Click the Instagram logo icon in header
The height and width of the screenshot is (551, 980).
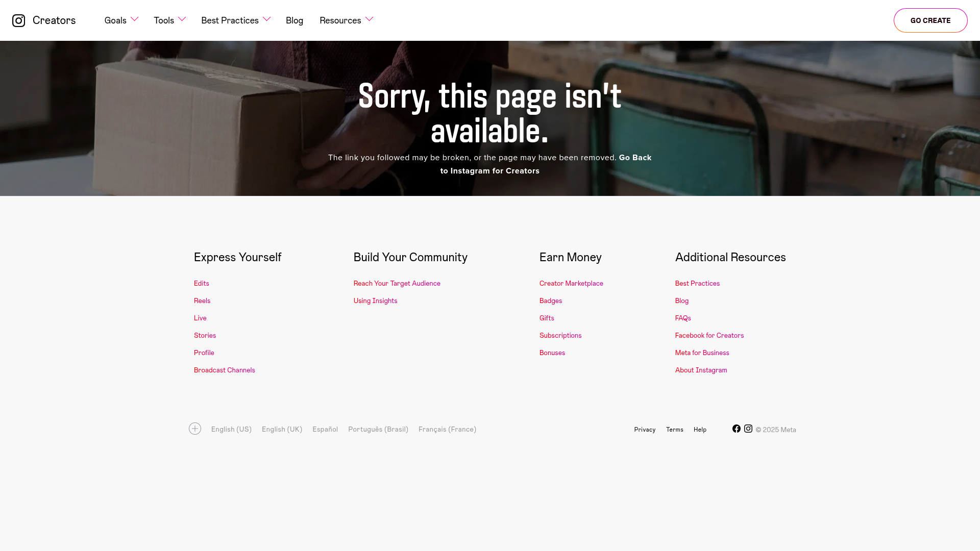pyautogui.click(x=18, y=20)
